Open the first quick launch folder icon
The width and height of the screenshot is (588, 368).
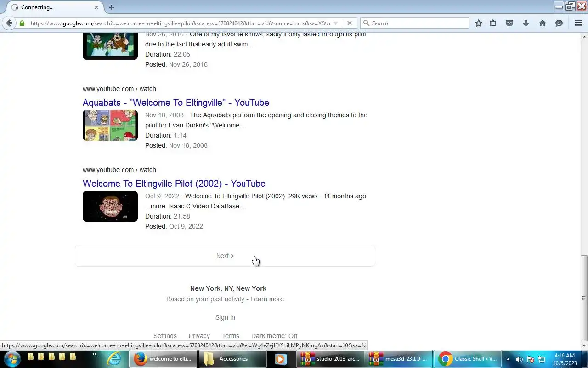[30, 356]
